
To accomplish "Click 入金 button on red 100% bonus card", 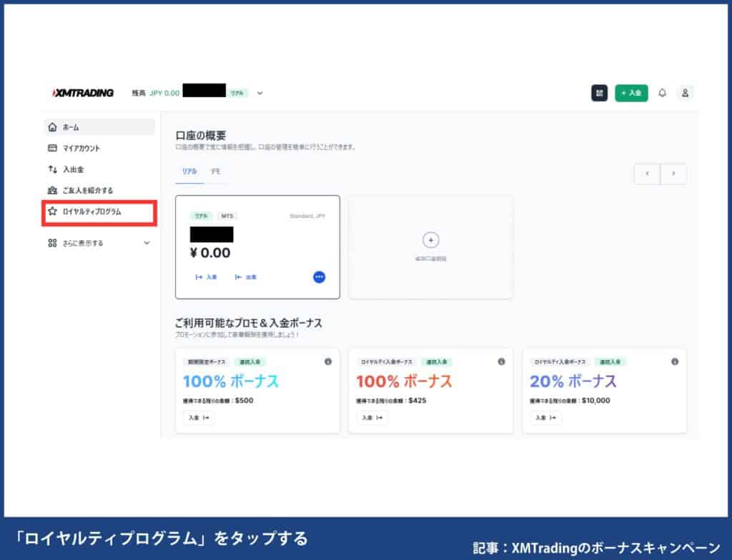I will point(372,418).
